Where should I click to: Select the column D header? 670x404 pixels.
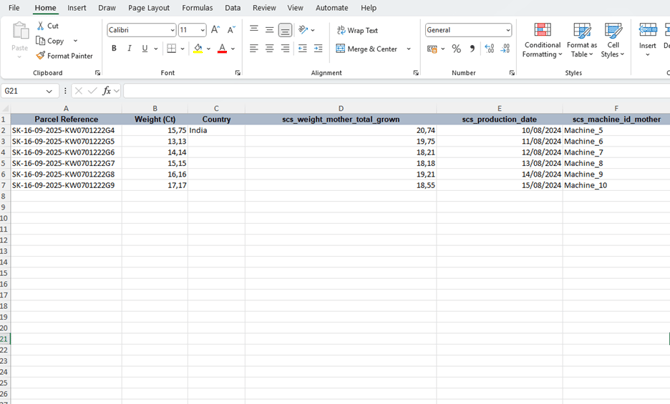340,108
